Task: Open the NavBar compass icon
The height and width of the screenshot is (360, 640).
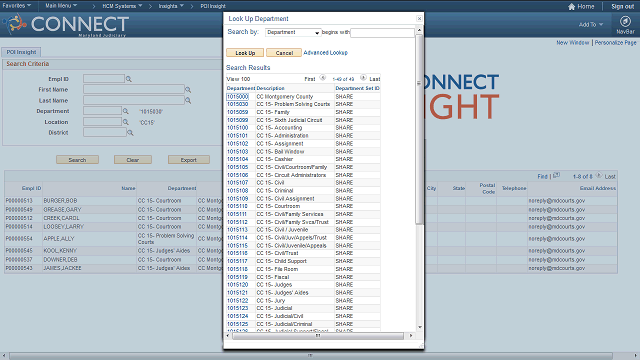Action: coord(625,21)
